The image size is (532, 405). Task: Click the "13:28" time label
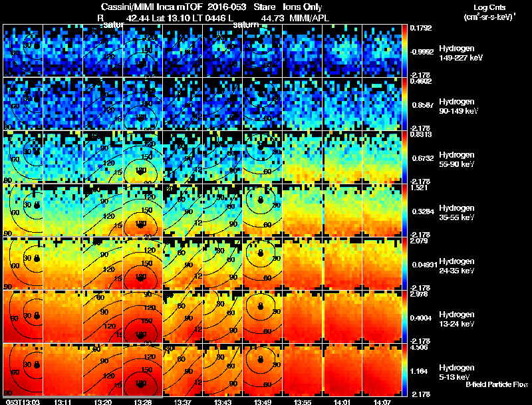(143, 402)
